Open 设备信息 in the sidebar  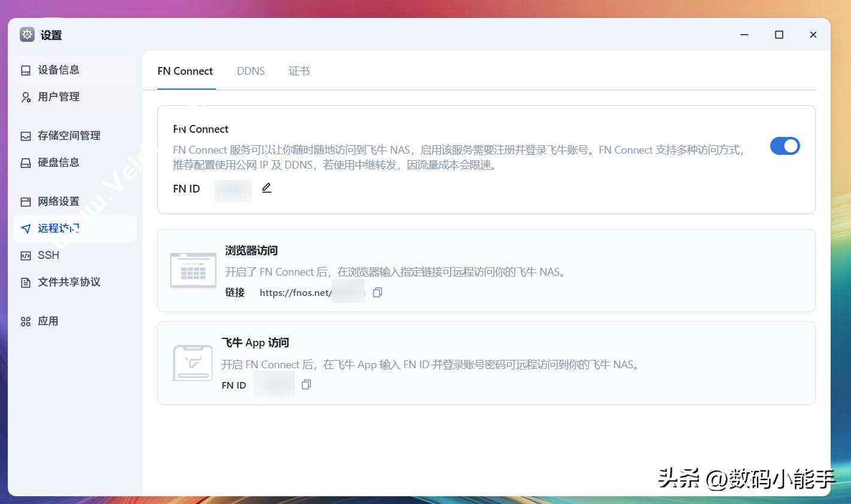(75, 70)
